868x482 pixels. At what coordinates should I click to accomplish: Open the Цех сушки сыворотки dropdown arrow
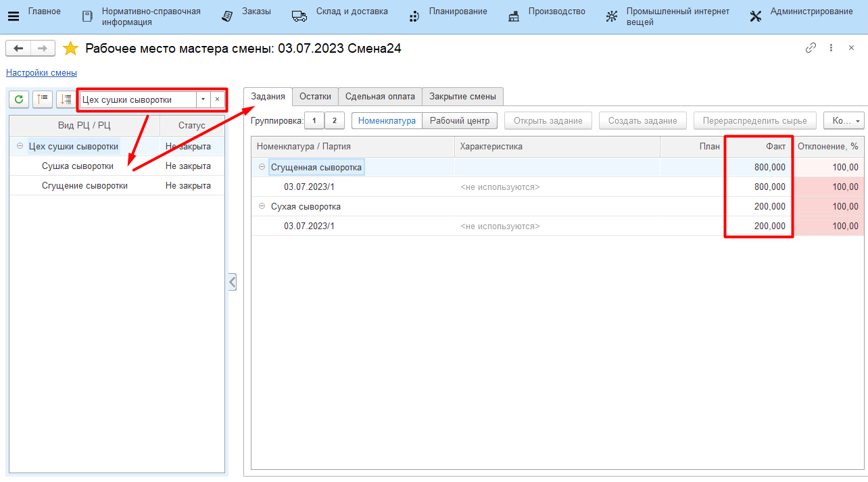click(203, 99)
